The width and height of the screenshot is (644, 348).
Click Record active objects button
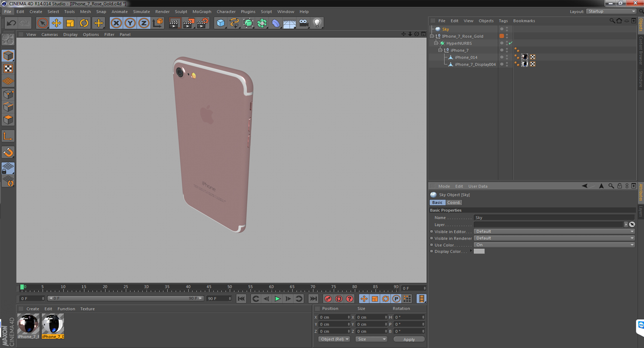coord(328,299)
